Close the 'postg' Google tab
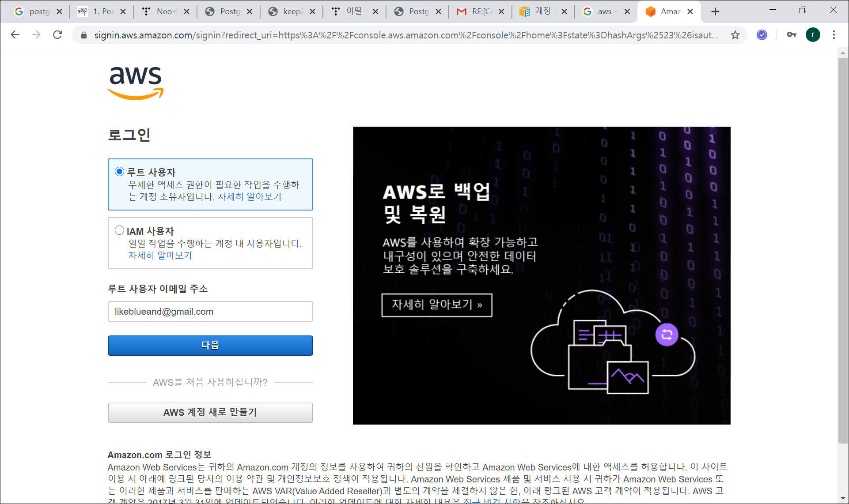The width and height of the screenshot is (849, 504). pos(60,12)
